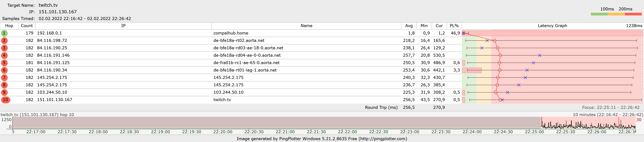Click the green 100ms legend color bar

click(x=599, y=14)
